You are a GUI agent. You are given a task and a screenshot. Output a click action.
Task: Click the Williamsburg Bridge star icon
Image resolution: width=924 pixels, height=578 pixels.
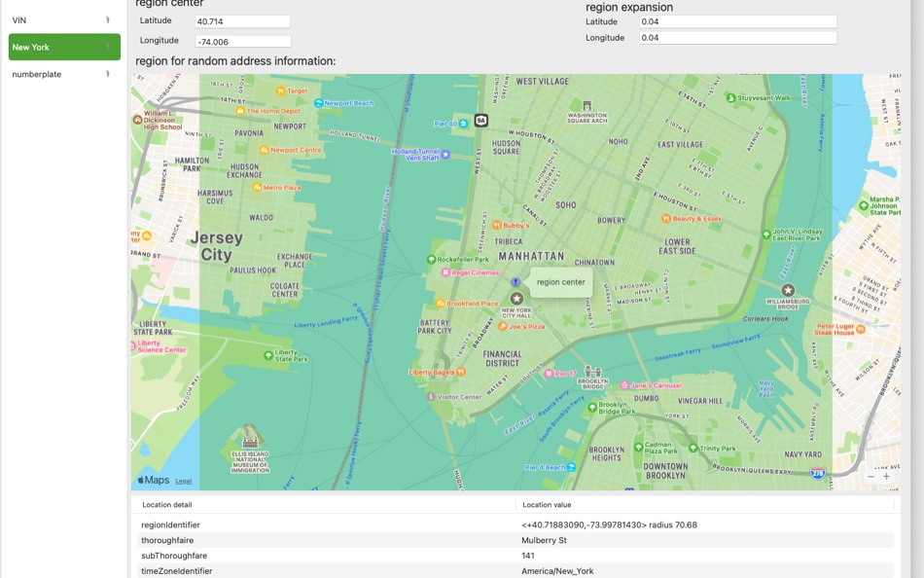coord(788,290)
